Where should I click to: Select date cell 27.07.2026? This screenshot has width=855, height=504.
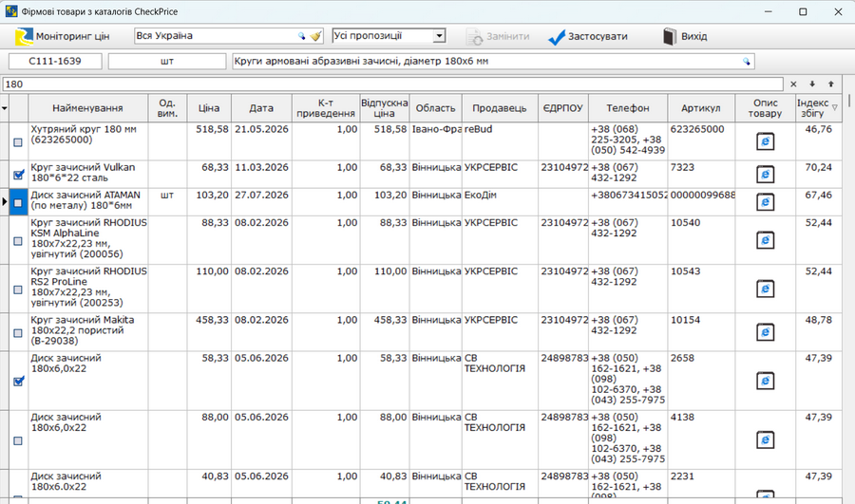(261, 201)
